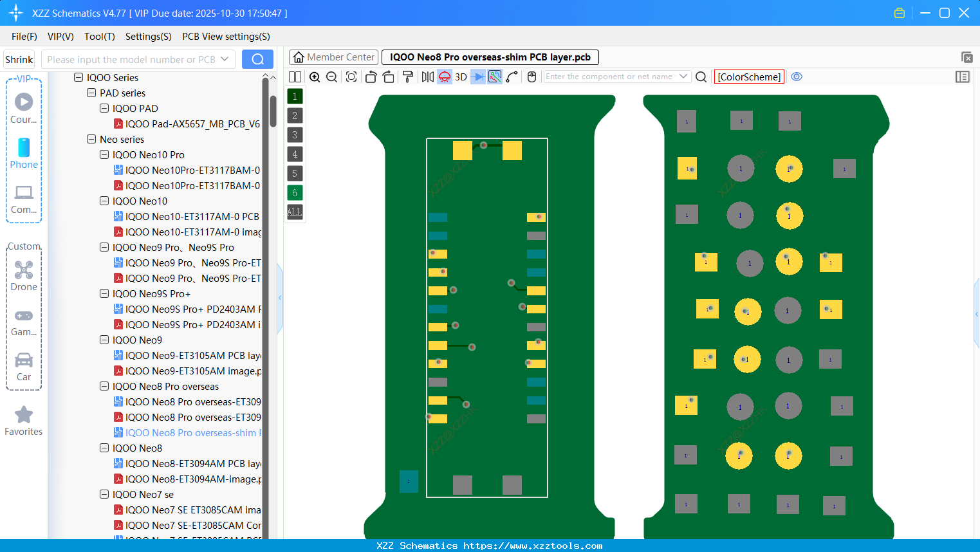980x552 pixels.
Task: Show PCB layer 4
Action: pos(295,154)
